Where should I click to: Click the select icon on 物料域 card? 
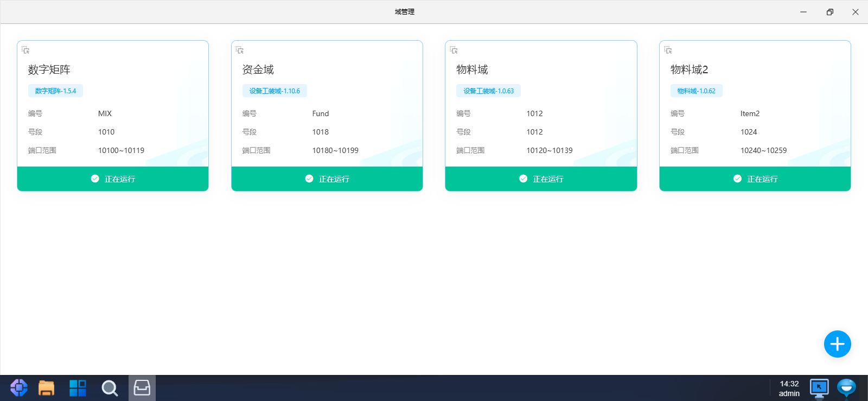click(454, 50)
